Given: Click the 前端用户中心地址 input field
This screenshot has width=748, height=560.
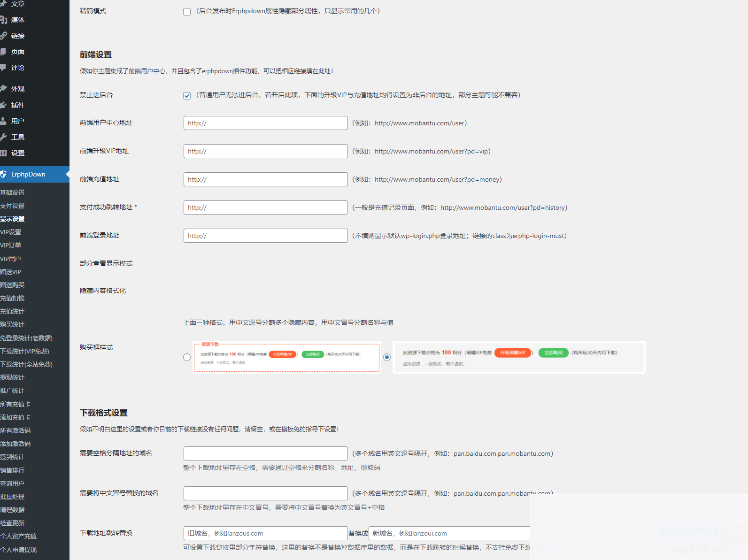Looking at the screenshot, I should click(265, 123).
